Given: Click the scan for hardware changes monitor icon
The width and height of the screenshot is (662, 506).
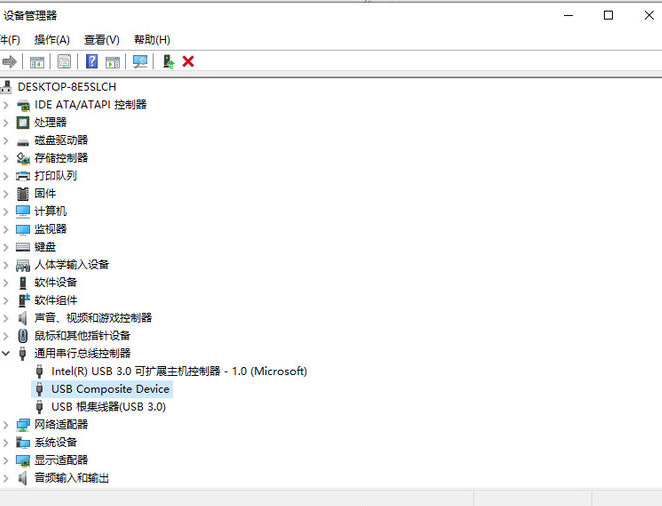Looking at the screenshot, I should (x=140, y=62).
